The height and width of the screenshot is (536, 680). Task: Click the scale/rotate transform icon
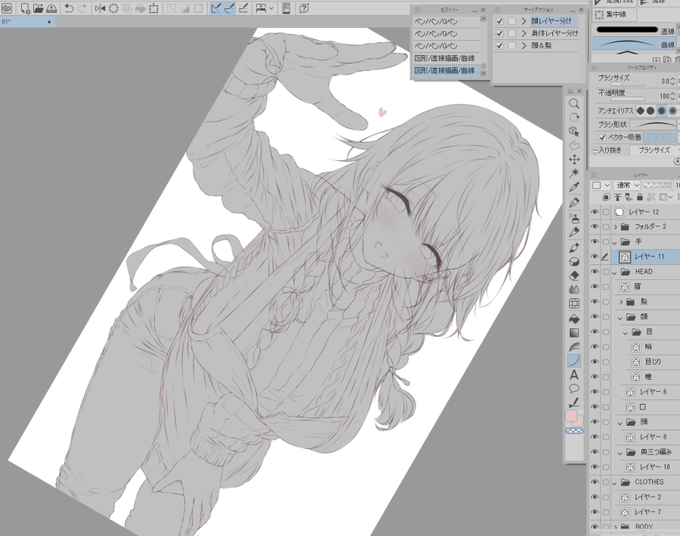(x=154, y=8)
